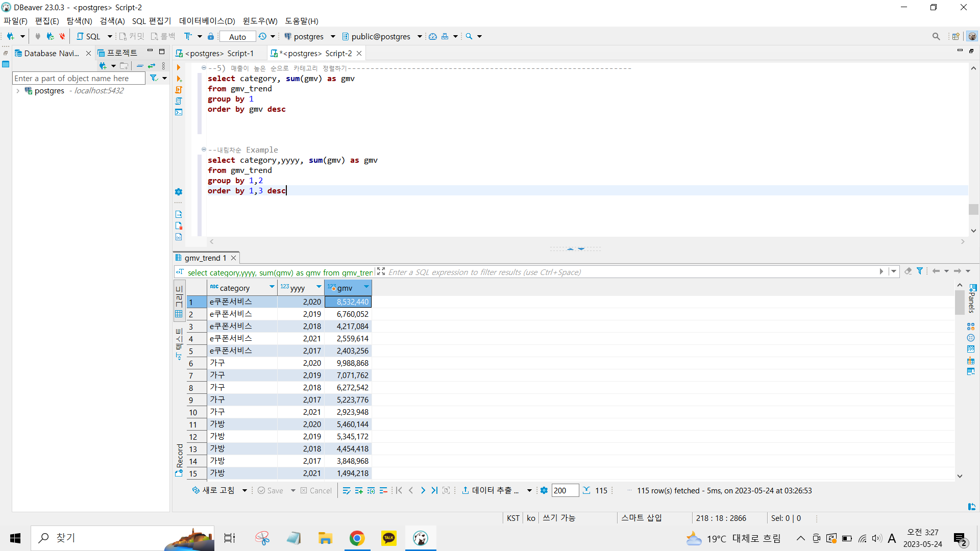This screenshot has height=551, width=980.
Task: Click the object name filter input field
Action: [78, 78]
